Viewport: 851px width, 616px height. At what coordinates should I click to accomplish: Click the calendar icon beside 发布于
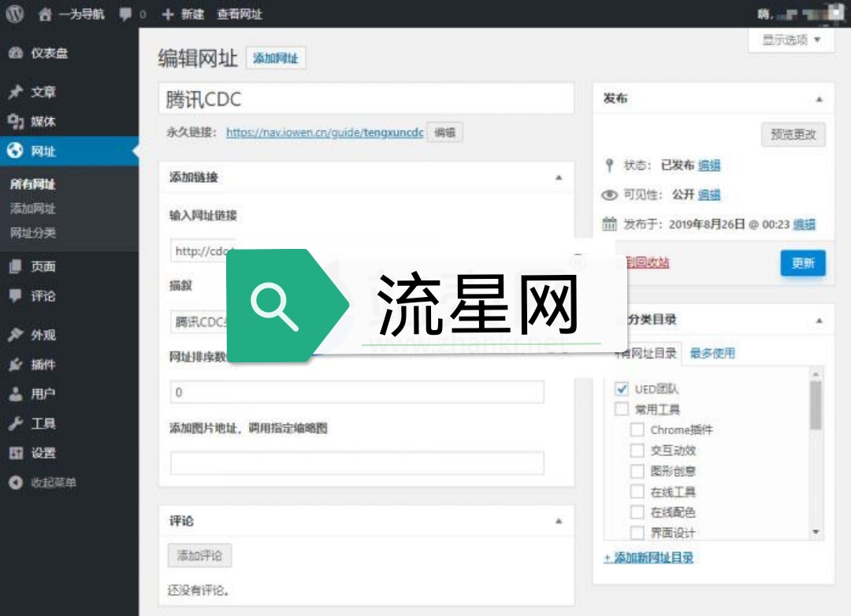609,224
